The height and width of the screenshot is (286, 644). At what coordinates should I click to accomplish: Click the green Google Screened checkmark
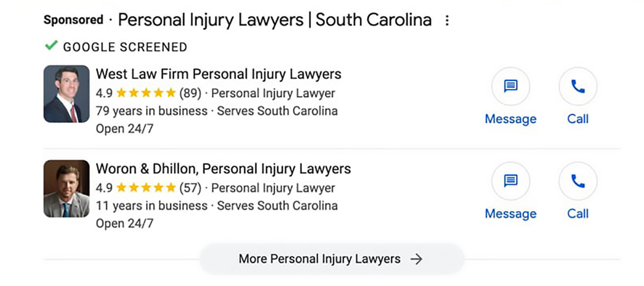pos(52,45)
